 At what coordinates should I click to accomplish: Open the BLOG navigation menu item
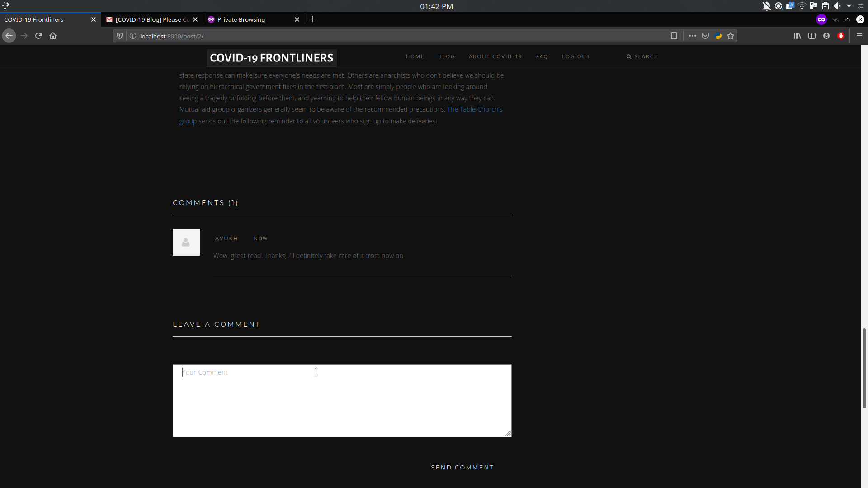(446, 56)
